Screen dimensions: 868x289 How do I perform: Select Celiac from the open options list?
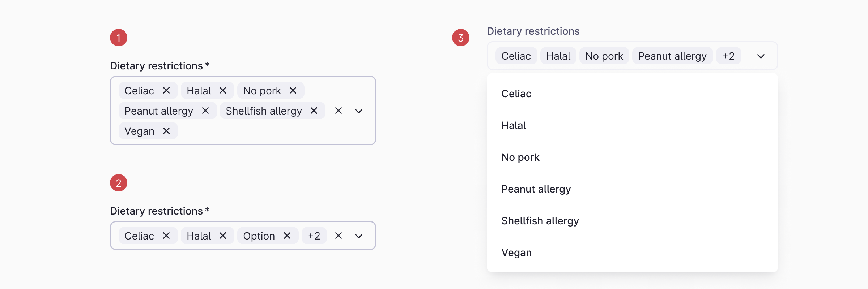coord(516,94)
